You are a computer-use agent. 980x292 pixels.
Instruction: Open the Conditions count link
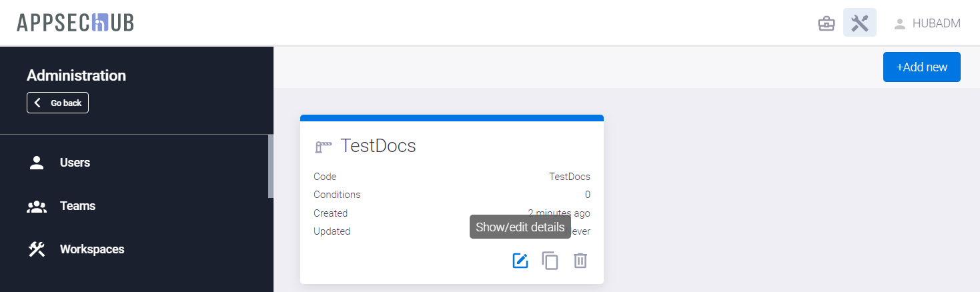click(587, 195)
